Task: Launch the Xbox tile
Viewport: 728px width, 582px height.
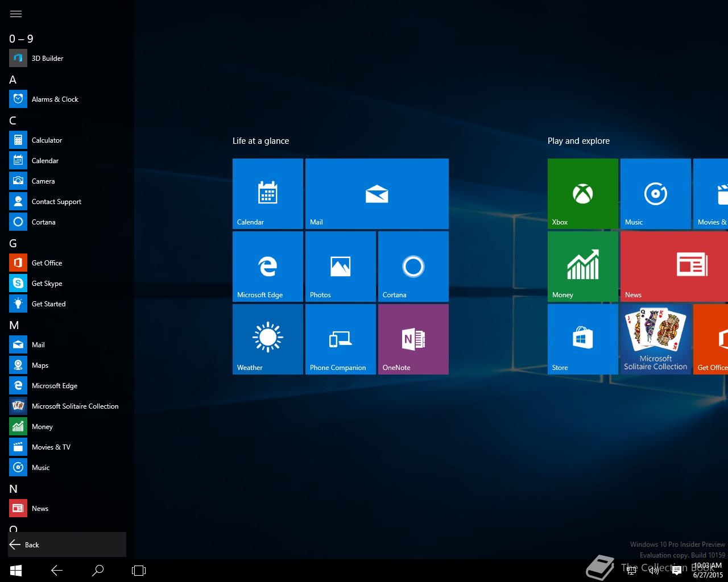Action: pyautogui.click(x=583, y=194)
